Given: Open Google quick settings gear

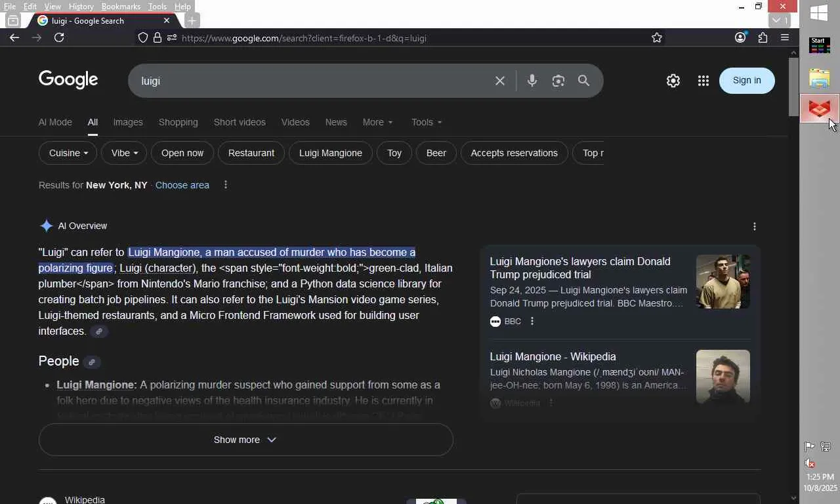Looking at the screenshot, I should (x=673, y=81).
